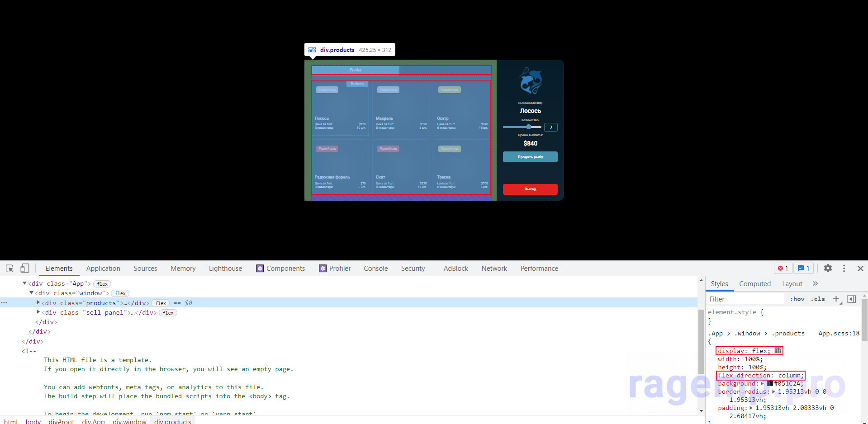This screenshot has width=868, height=424.
Task: Select the Осетр fish card
Action: [462, 108]
